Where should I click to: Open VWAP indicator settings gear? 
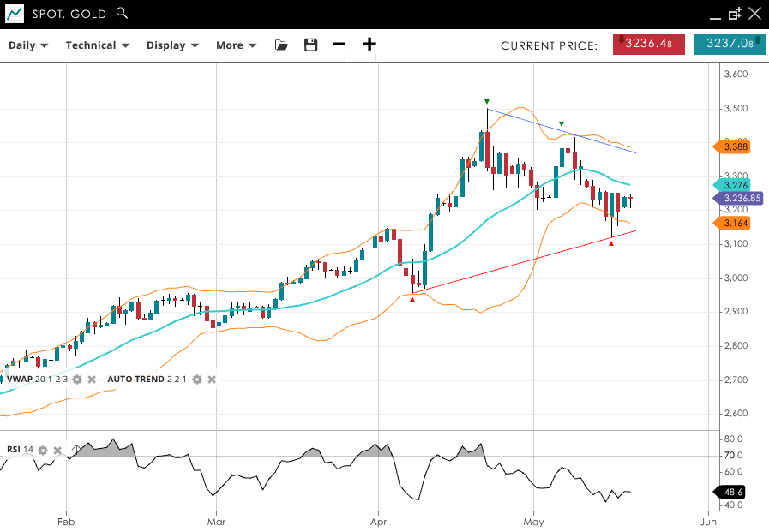[77, 379]
